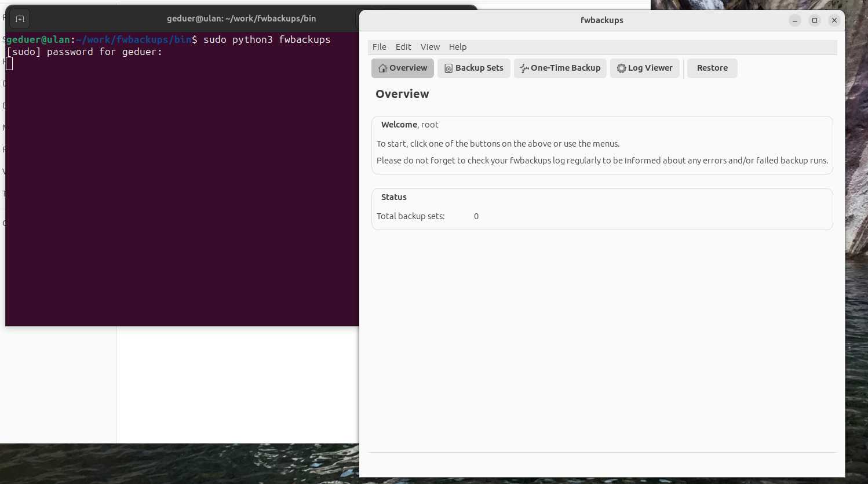This screenshot has height=484, width=868.
Task: Open the Restore section
Action: (x=712, y=68)
